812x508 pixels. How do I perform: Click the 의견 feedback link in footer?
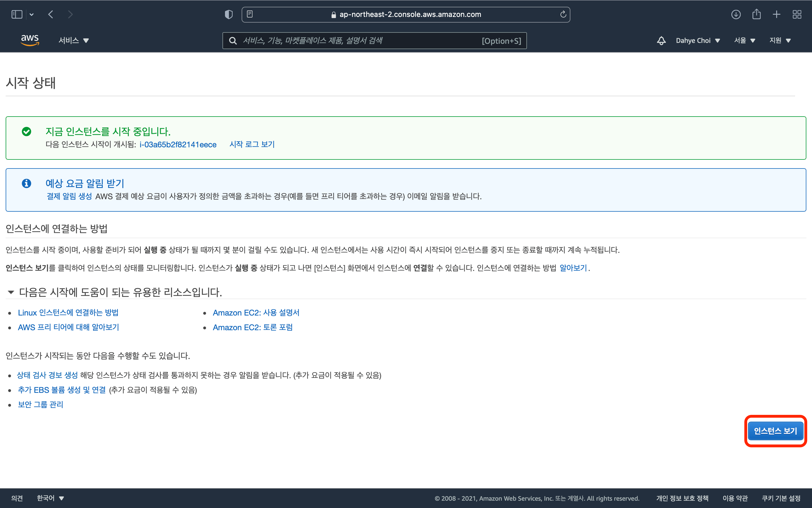tap(17, 498)
